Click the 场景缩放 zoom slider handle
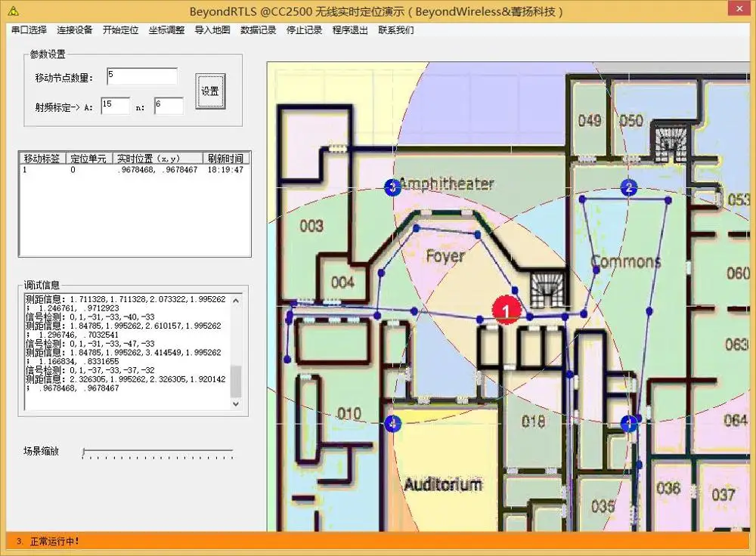Viewport: 756px width, 556px height. 85,452
